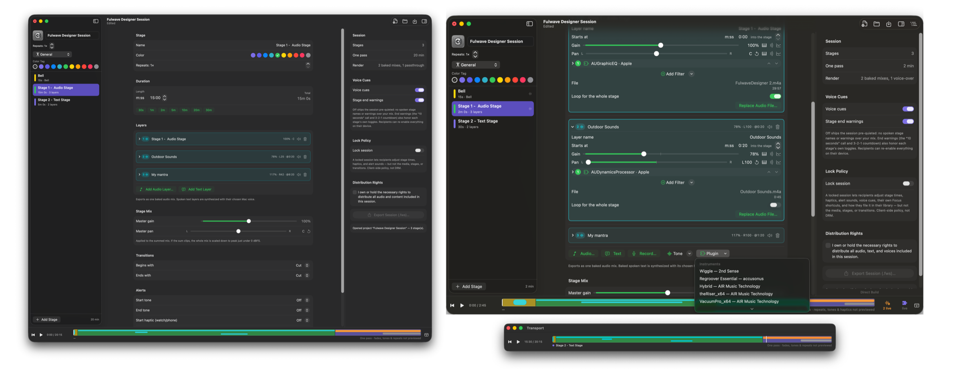The image size is (980, 389).
Task: Delete the My mantra layer in right window
Action: pos(777,236)
